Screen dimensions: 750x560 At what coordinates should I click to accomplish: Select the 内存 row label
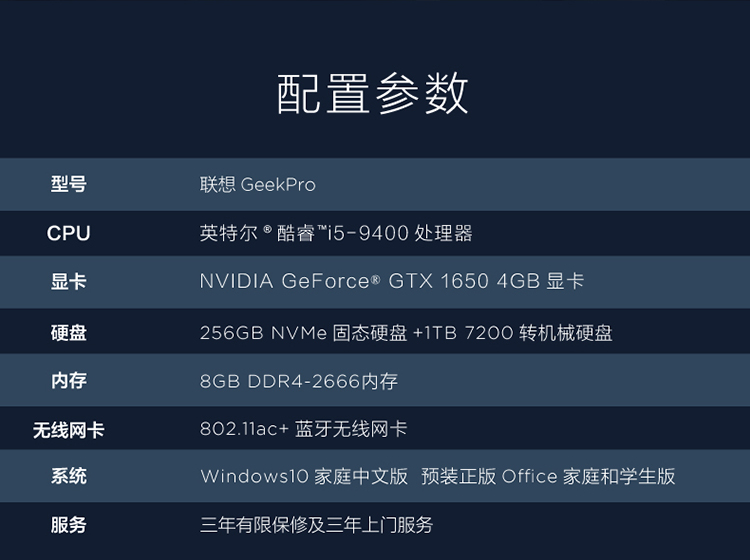coord(68,381)
